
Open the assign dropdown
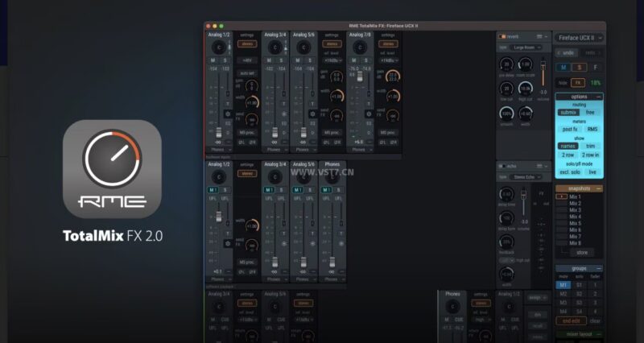(x=538, y=298)
